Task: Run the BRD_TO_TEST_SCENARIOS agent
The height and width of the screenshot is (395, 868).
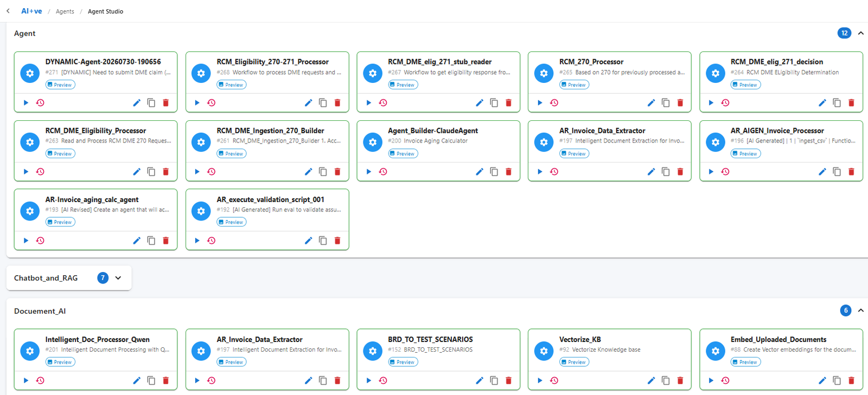Action: pyautogui.click(x=368, y=380)
